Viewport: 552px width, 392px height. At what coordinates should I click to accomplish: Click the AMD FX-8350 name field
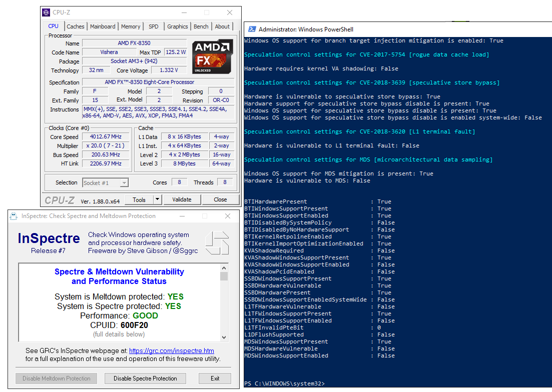coord(134,43)
